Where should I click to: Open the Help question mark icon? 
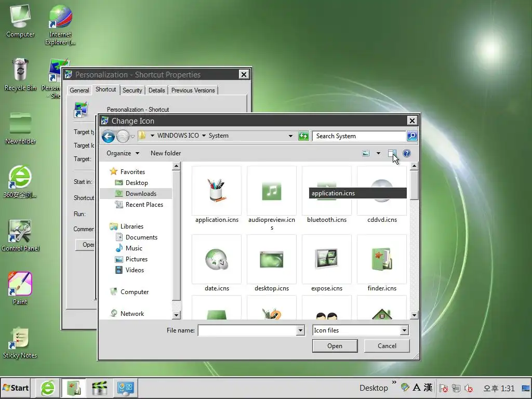pyautogui.click(x=406, y=153)
